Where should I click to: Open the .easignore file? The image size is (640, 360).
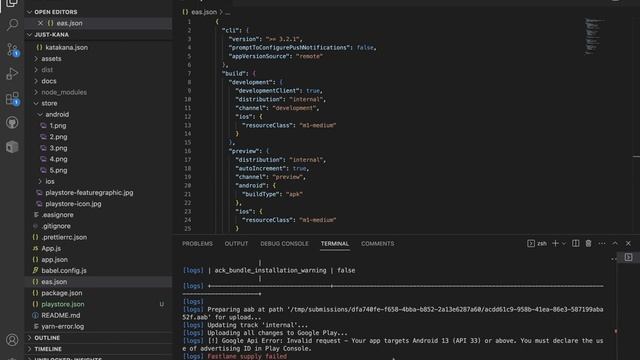pyautogui.click(x=57, y=215)
